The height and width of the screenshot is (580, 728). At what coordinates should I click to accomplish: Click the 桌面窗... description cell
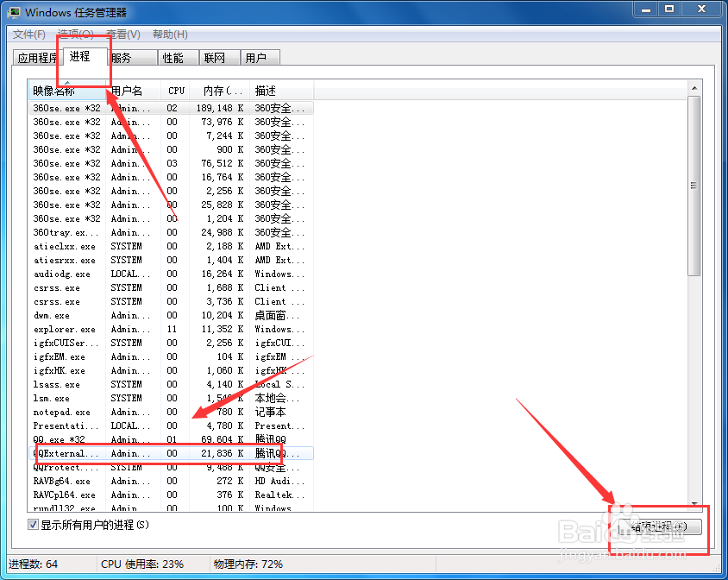[277, 315]
